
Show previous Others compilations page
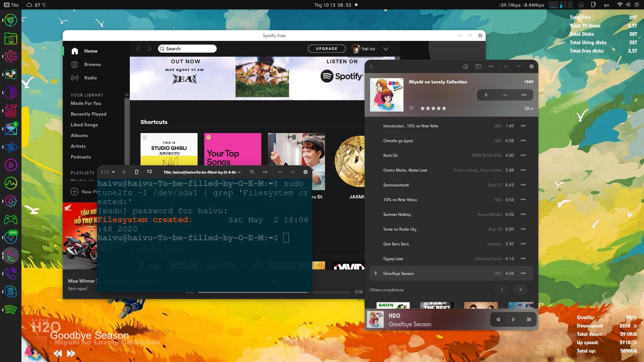pos(502,290)
